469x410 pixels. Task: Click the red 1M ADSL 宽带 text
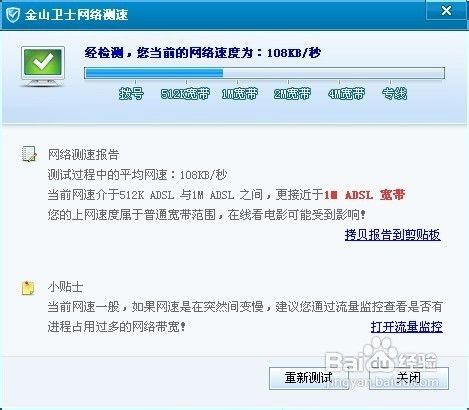coord(365,195)
